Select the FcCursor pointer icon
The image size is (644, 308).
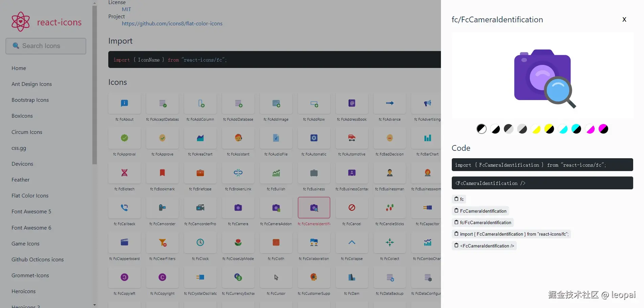coord(276,278)
